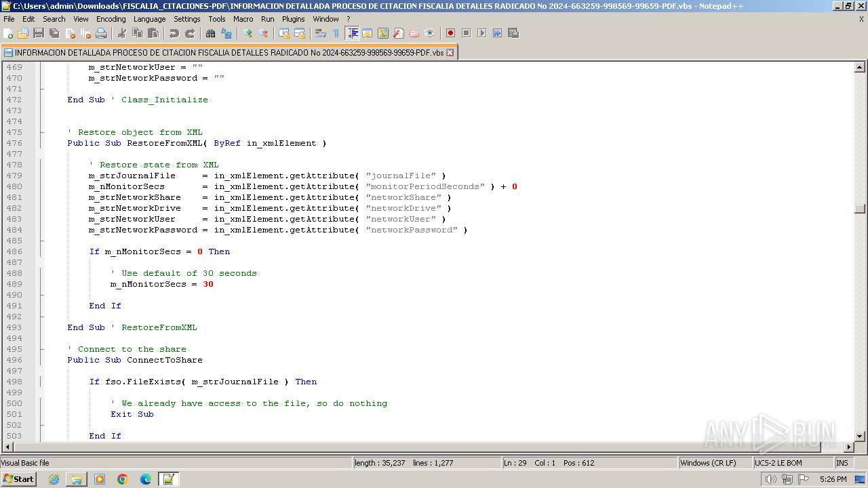Open a file with the Open toolbar icon

pos(23,33)
